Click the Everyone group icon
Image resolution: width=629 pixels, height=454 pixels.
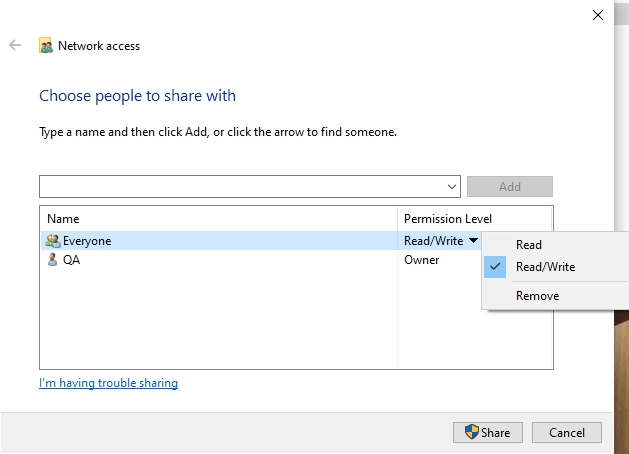[52, 241]
